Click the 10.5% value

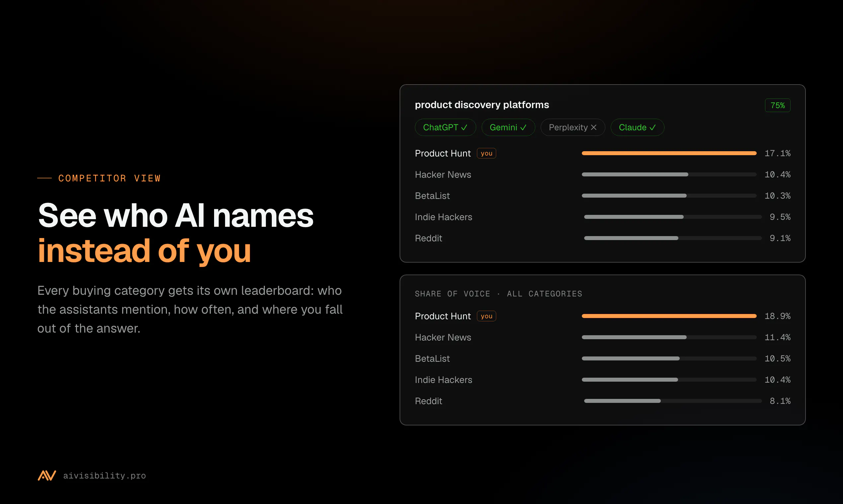(777, 359)
